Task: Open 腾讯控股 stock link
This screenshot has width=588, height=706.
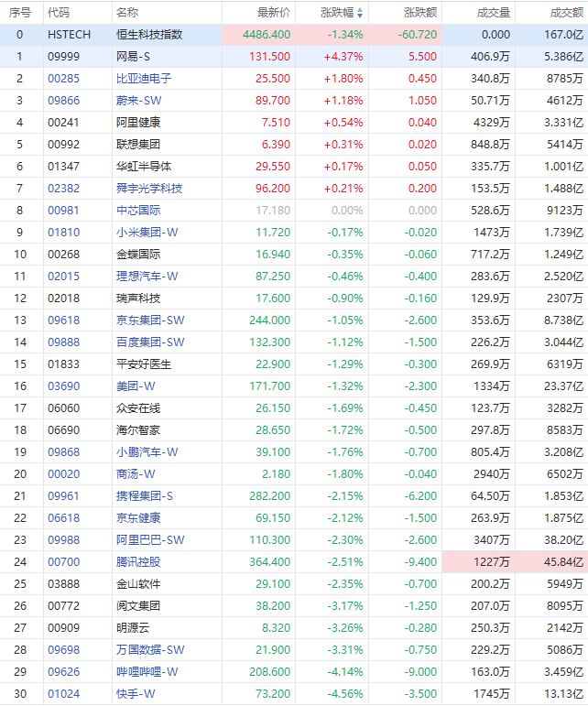Action: click(138, 562)
